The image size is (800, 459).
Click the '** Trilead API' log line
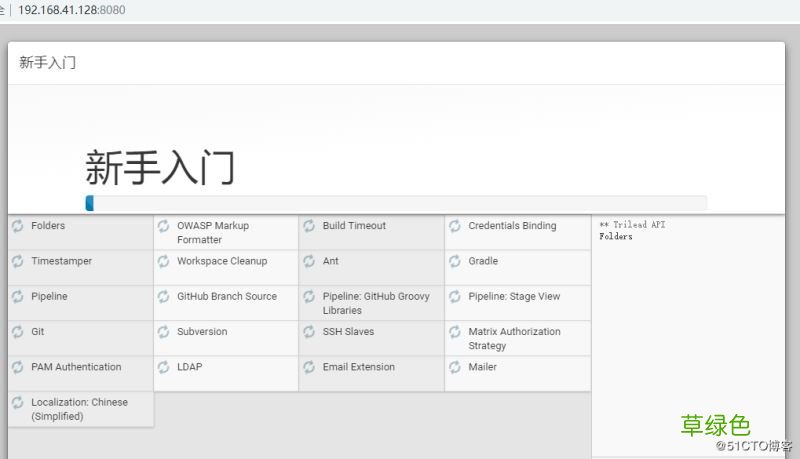pos(632,224)
